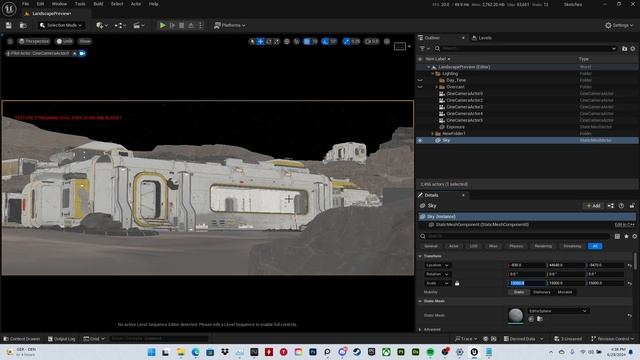Stop piloting CineCameraActor0 with eject icon
This screenshot has height=360, width=640.
click(x=74, y=53)
